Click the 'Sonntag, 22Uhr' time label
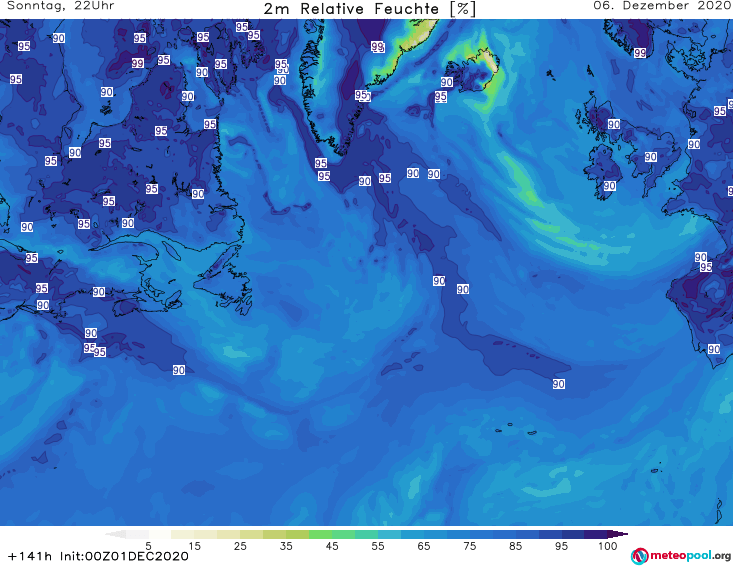This screenshot has height=566, width=733. click(60, 6)
